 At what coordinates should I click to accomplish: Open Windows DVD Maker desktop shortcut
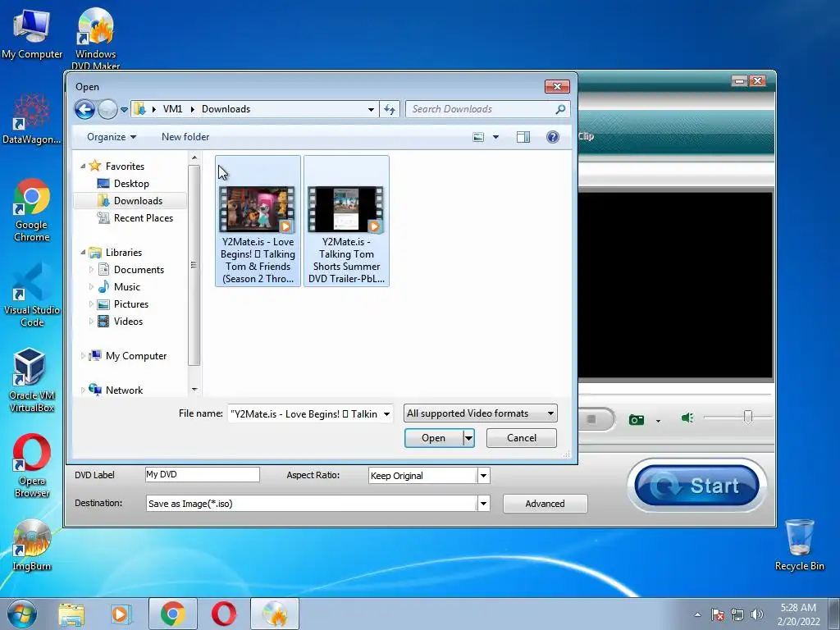[95, 38]
